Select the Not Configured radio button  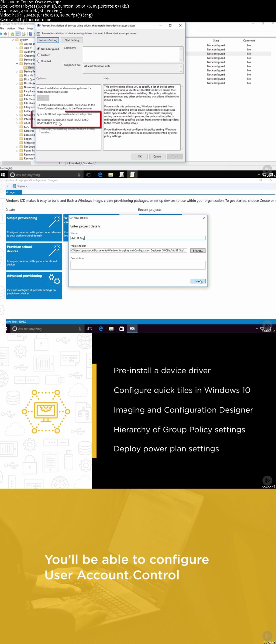point(39,49)
